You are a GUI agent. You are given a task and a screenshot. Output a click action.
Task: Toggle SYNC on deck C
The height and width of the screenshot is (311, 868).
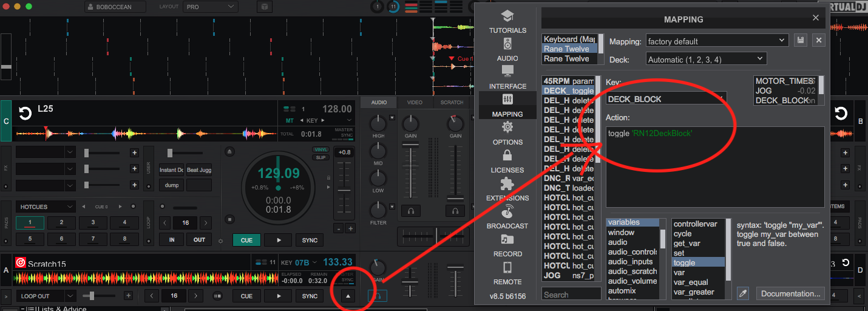point(310,240)
